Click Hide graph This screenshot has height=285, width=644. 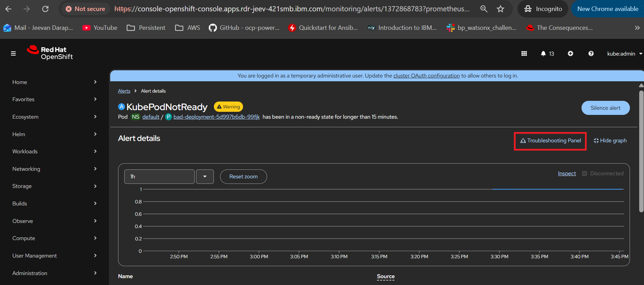click(610, 141)
